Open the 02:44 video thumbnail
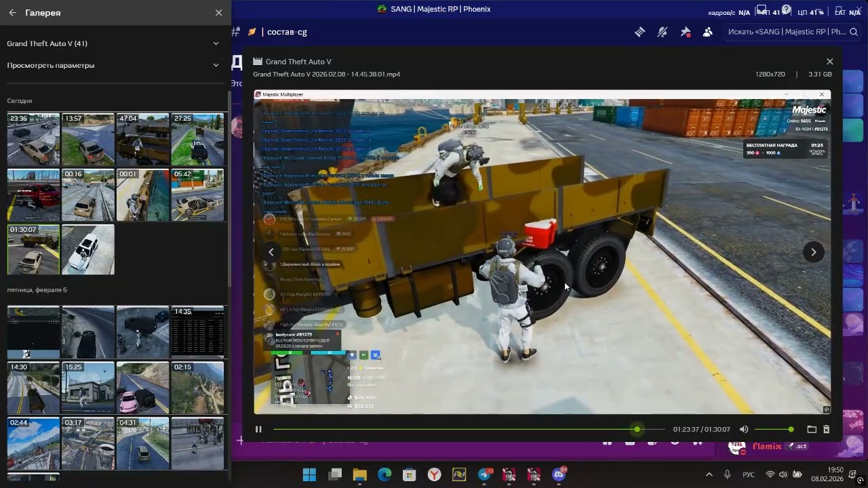This screenshot has width=868, height=488. coord(33,443)
